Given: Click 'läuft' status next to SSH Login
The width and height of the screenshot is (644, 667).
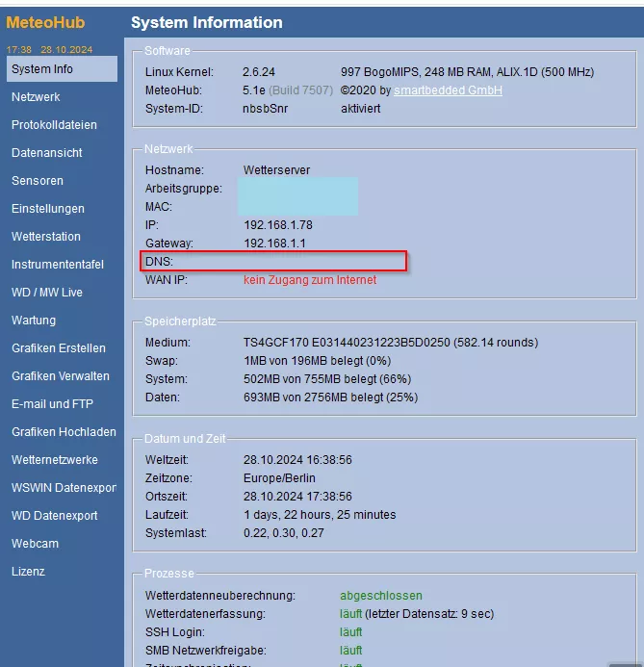Looking at the screenshot, I should (351, 632).
